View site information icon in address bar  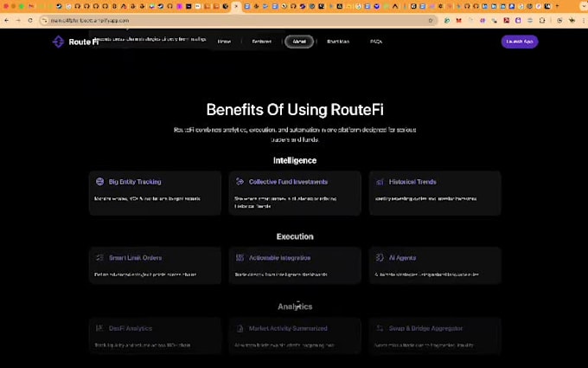coord(45,20)
